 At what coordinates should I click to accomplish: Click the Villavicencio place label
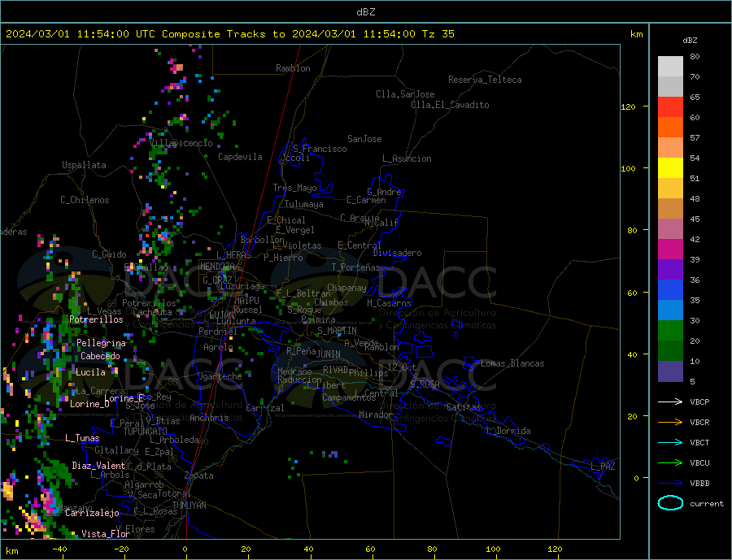click(x=181, y=143)
